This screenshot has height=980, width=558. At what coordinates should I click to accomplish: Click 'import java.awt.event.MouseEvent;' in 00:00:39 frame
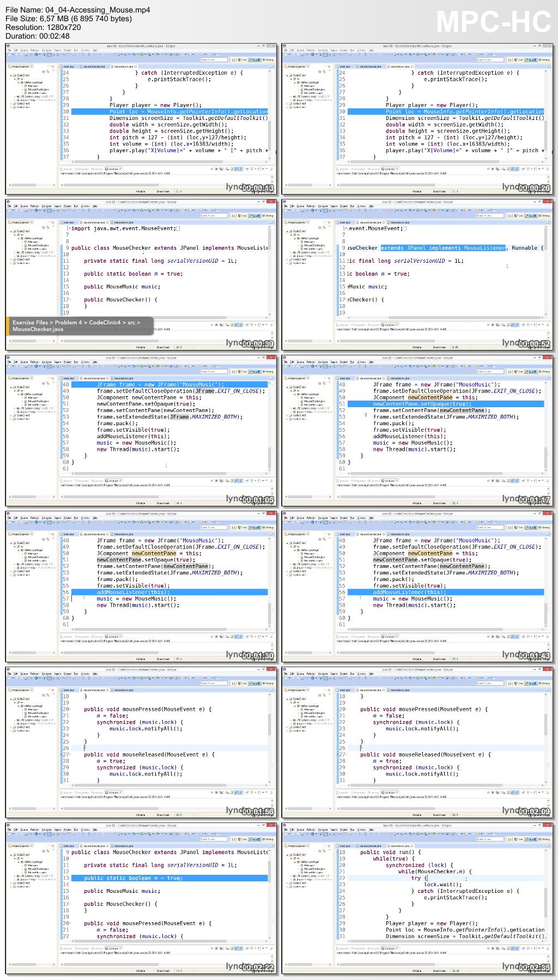(x=123, y=228)
